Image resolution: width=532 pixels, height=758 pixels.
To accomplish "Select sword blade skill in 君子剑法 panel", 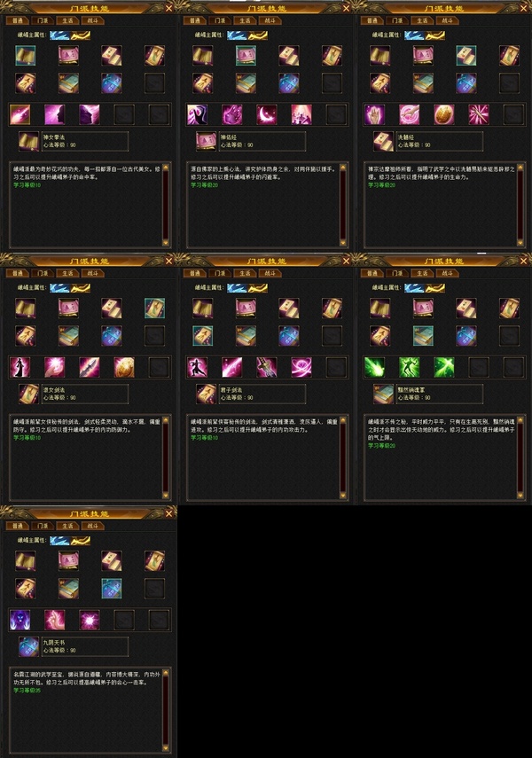I will [x=267, y=367].
